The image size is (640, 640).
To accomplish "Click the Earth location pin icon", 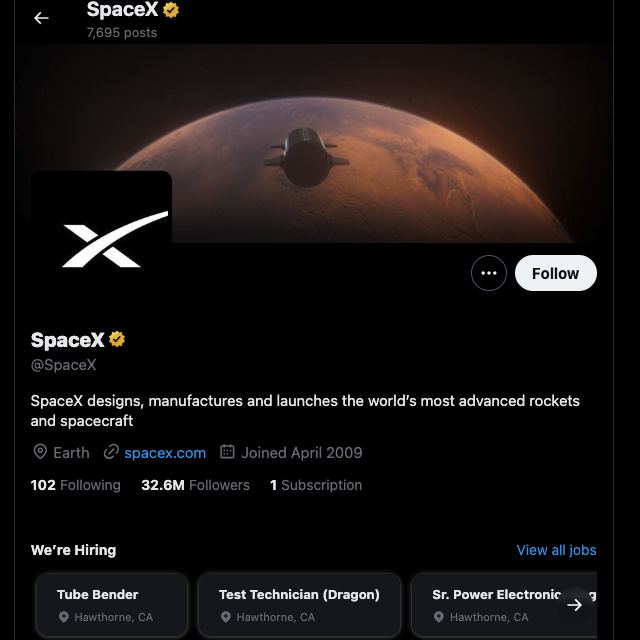I will pyautogui.click(x=40, y=452).
